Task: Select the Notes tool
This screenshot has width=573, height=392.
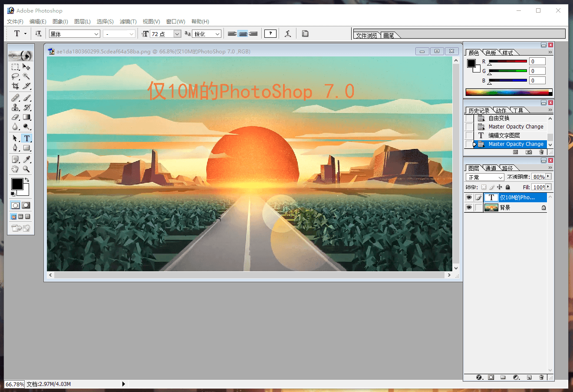Action: pyautogui.click(x=15, y=159)
